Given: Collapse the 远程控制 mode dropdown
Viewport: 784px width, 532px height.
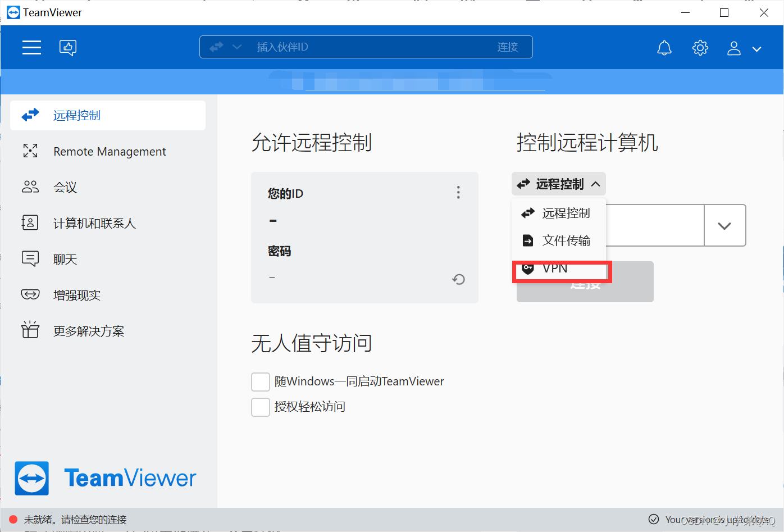Looking at the screenshot, I should coord(559,184).
